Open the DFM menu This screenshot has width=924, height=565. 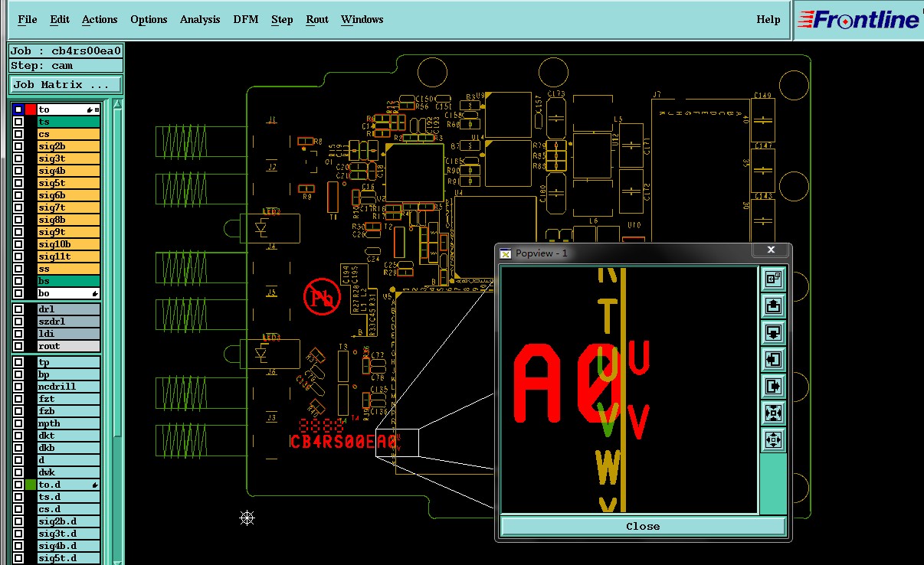point(246,19)
